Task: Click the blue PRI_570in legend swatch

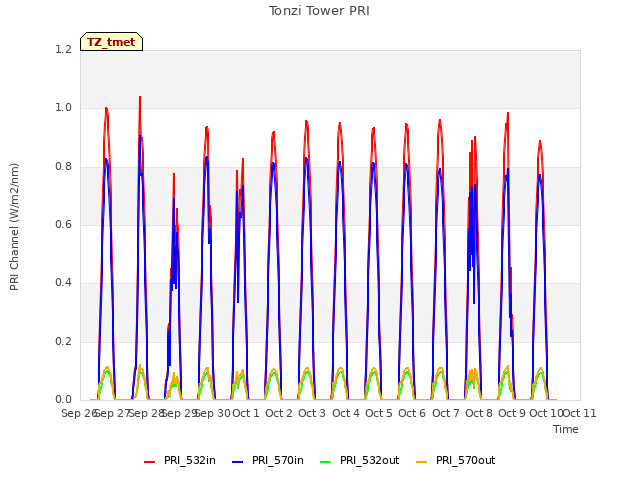Action: (x=238, y=462)
